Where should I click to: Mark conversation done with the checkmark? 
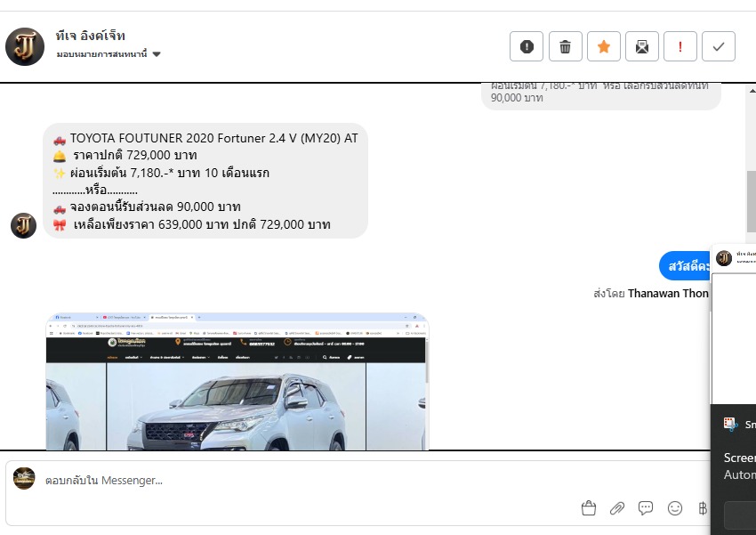719,47
